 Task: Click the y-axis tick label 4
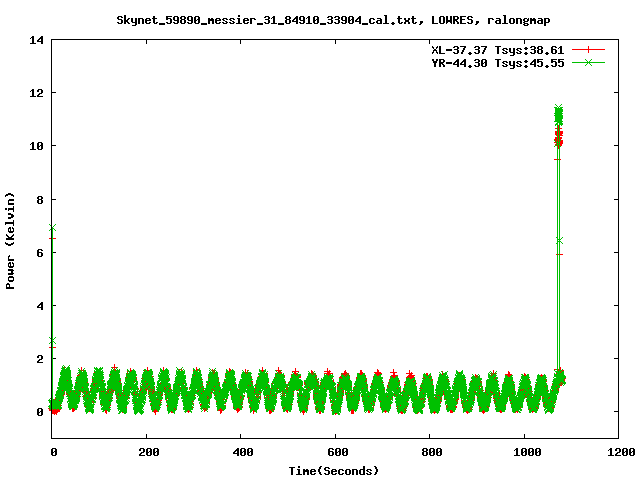click(x=40, y=306)
